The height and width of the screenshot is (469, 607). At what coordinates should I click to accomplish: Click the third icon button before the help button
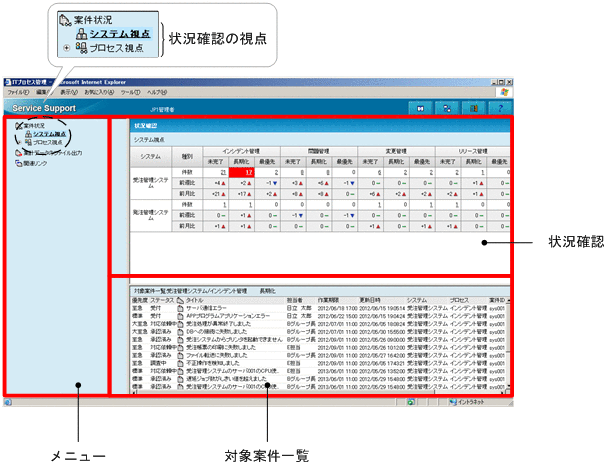click(474, 108)
